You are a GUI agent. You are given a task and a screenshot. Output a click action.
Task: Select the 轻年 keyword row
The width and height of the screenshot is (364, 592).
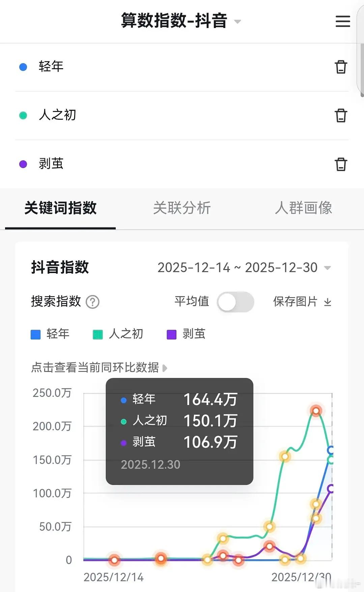pyautogui.click(x=182, y=67)
